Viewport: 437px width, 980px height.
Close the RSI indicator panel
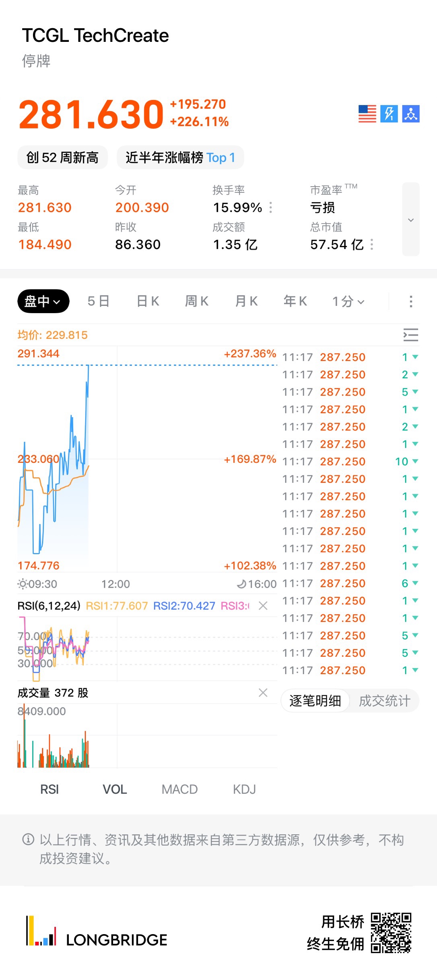[x=263, y=606]
